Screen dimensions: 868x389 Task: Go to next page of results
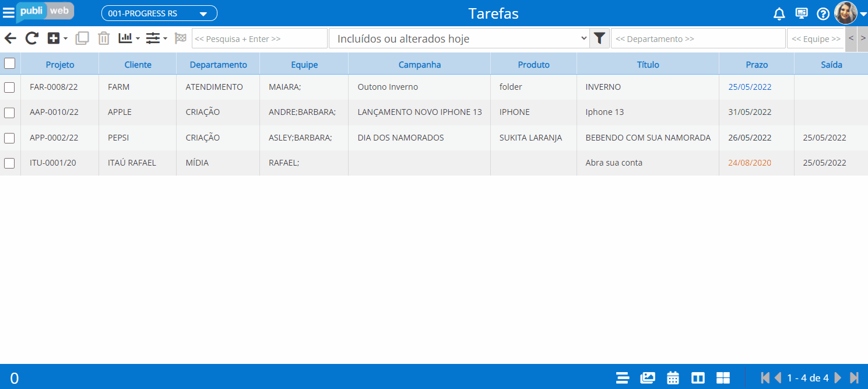click(838, 378)
